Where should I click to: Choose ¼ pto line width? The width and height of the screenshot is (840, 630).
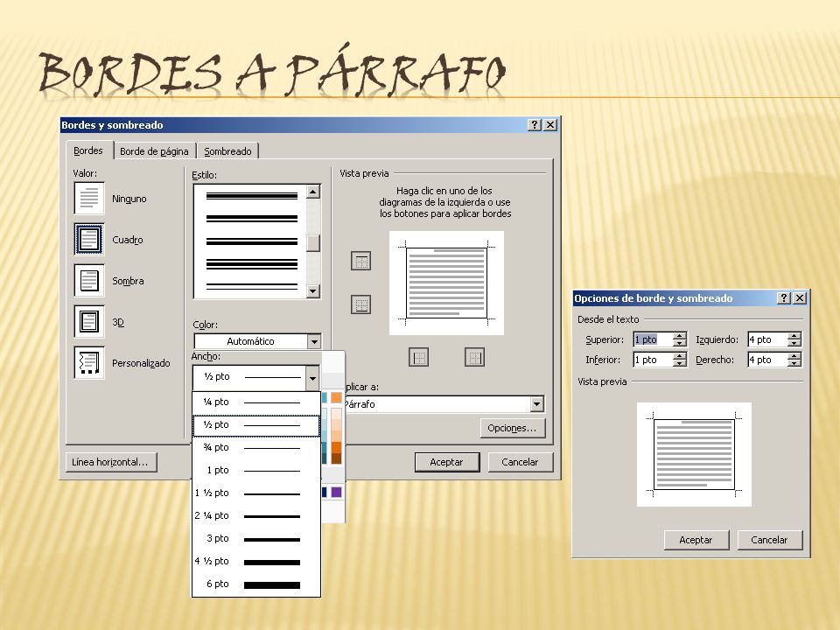(256, 402)
